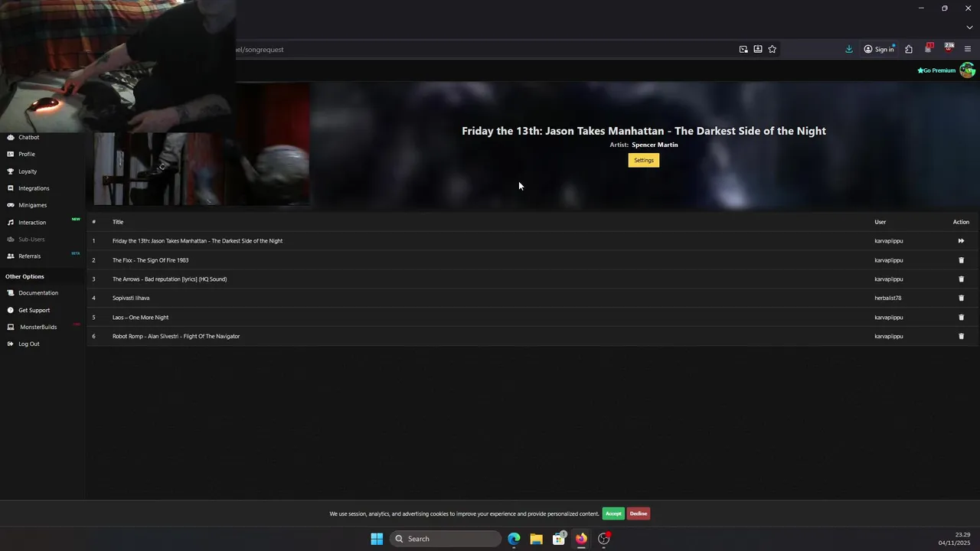The width and height of the screenshot is (980, 551).
Task: Click the Go Premium link
Action: [936, 70]
